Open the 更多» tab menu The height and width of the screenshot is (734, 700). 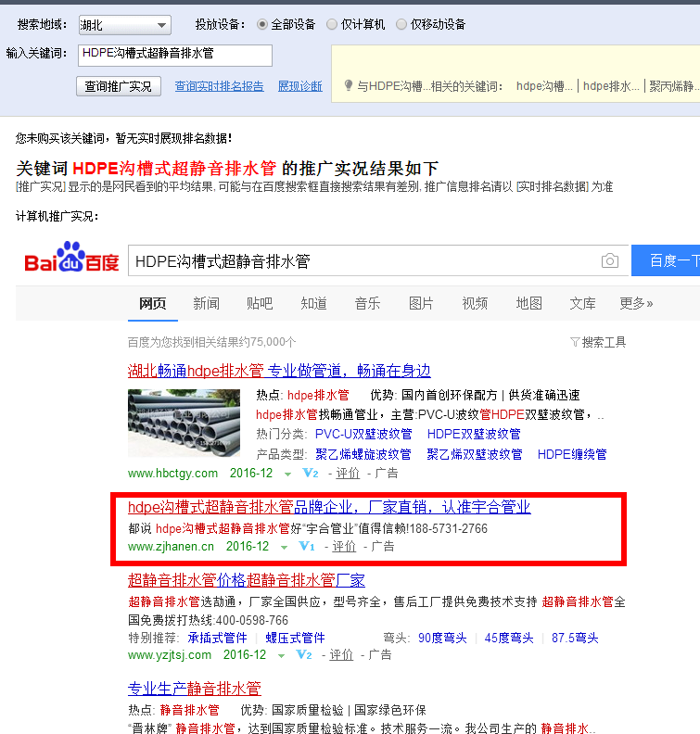tap(636, 303)
